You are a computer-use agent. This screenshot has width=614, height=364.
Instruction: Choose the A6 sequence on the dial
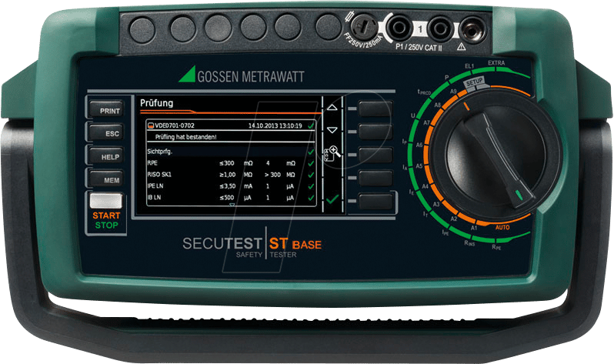click(419, 145)
